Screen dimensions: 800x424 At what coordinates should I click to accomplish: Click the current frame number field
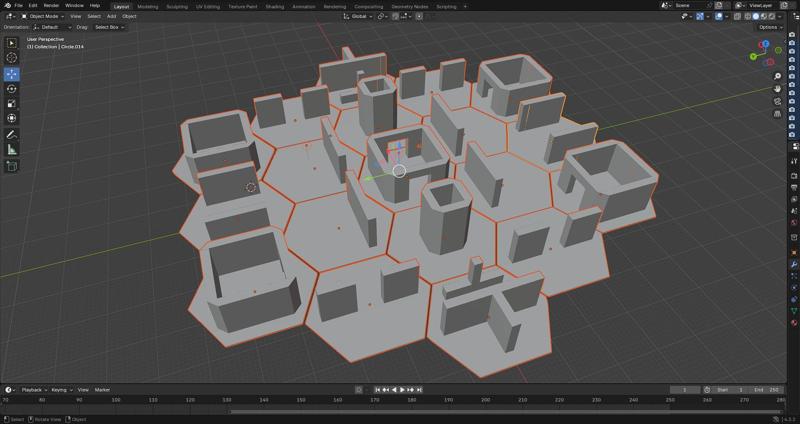685,390
